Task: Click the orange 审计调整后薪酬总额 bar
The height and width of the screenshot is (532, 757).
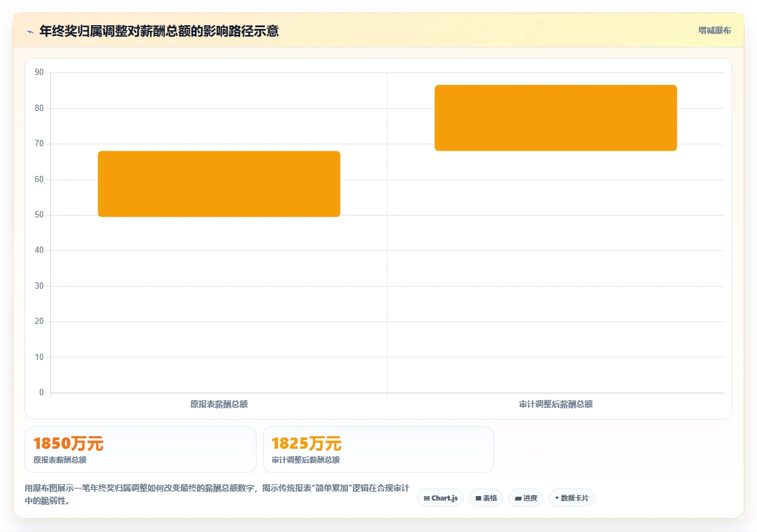Action: (555, 118)
